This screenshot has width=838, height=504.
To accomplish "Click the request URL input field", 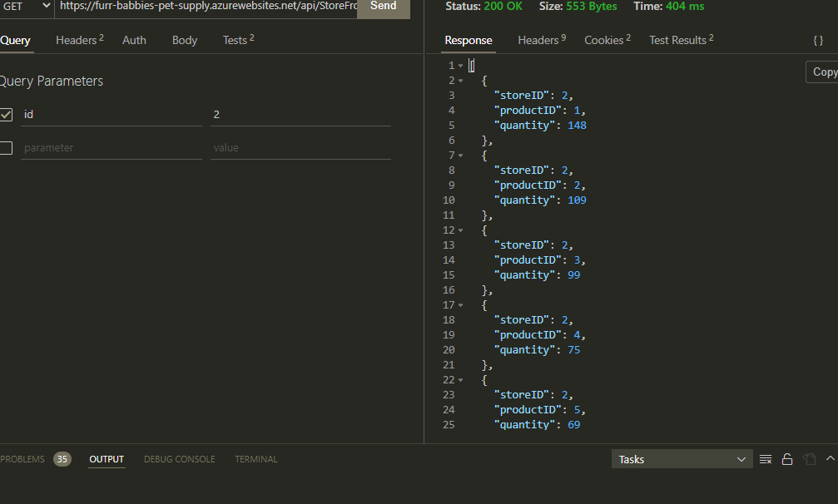I will [208, 7].
